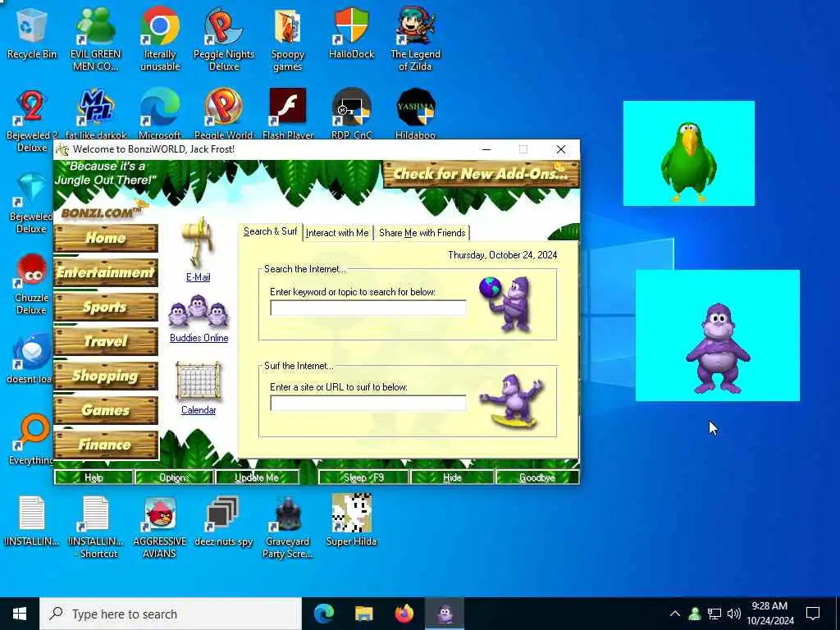The width and height of the screenshot is (840, 630).
Task: Click the network tray icon
Action: click(714, 614)
